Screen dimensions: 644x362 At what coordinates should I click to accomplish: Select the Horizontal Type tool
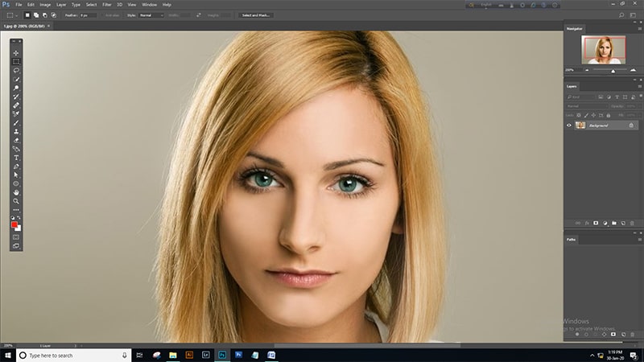point(16,158)
